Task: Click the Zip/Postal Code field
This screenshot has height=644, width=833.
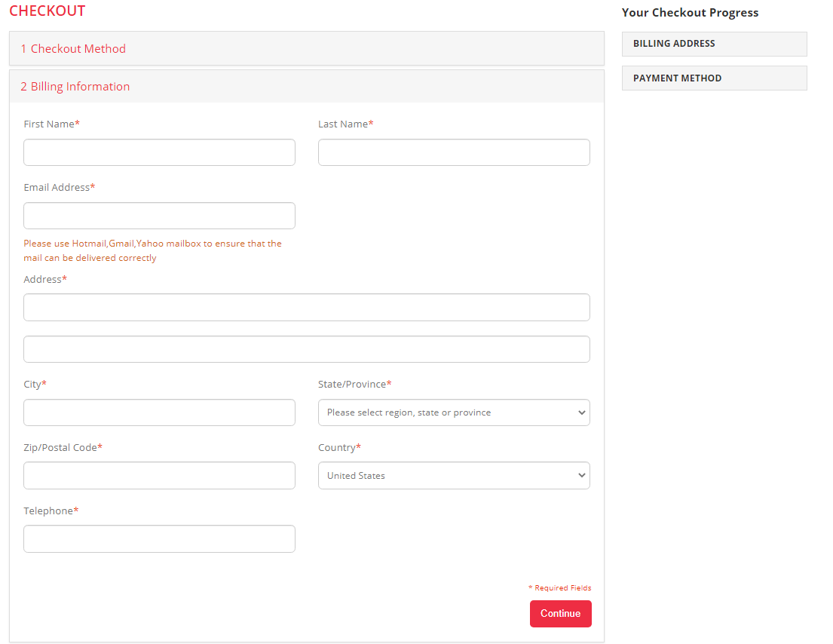Action: 159,476
